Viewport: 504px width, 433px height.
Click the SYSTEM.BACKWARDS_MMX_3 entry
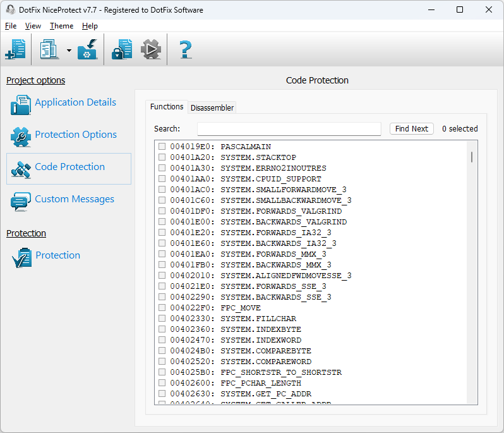(x=276, y=265)
